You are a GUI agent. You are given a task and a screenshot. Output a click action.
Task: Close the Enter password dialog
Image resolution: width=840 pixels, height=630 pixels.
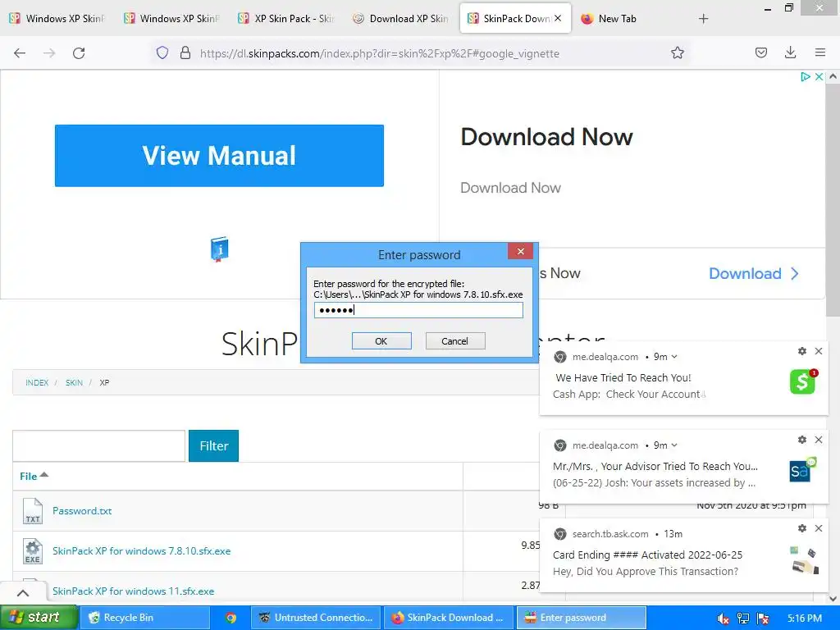coord(520,251)
